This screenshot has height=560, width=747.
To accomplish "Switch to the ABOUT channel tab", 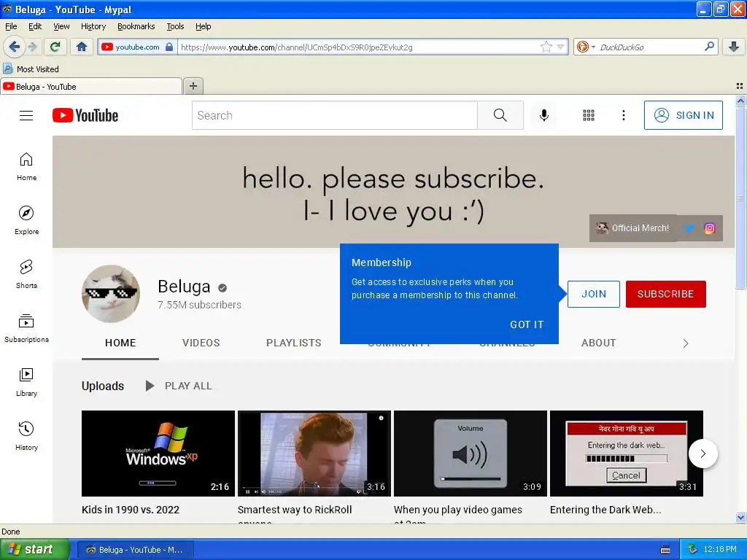I will (599, 343).
